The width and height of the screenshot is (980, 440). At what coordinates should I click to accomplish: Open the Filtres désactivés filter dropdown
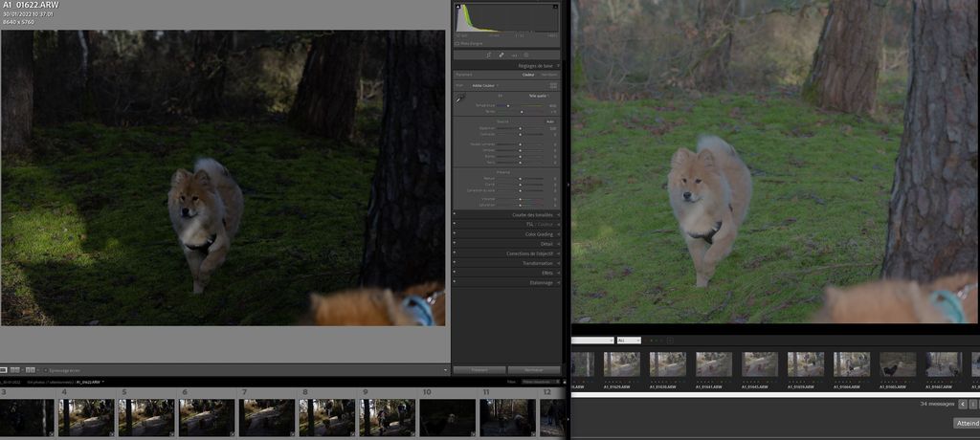pyautogui.click(x=542, y=382)
